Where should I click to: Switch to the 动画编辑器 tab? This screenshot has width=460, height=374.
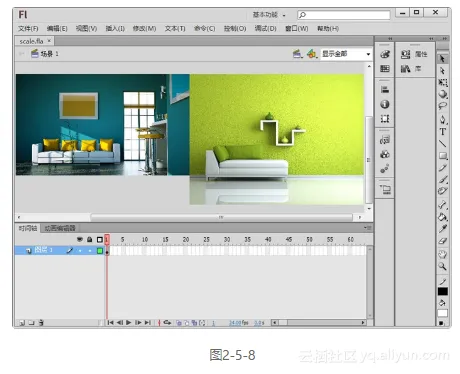click(60, 228)
